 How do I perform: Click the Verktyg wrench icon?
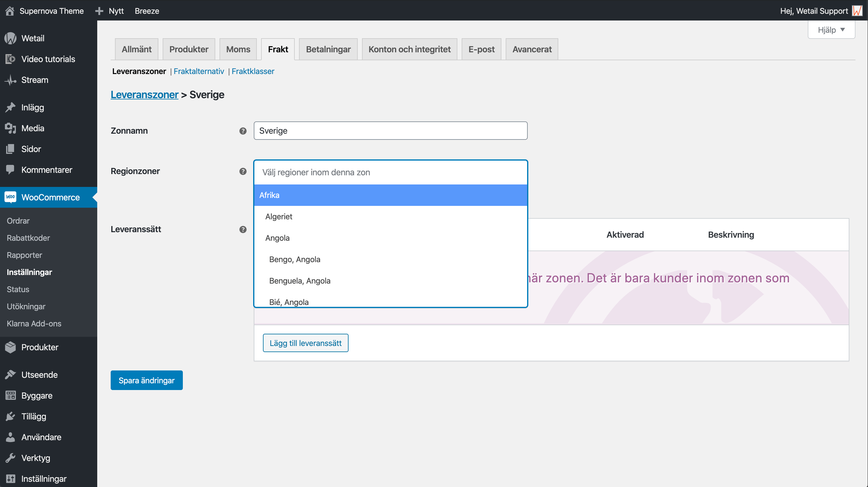[10, 458]
